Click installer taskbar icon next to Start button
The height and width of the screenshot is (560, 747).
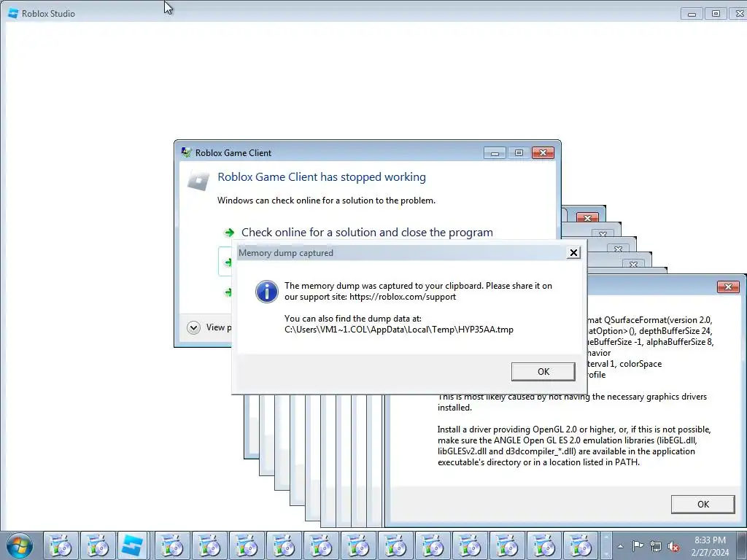point(61,545)
